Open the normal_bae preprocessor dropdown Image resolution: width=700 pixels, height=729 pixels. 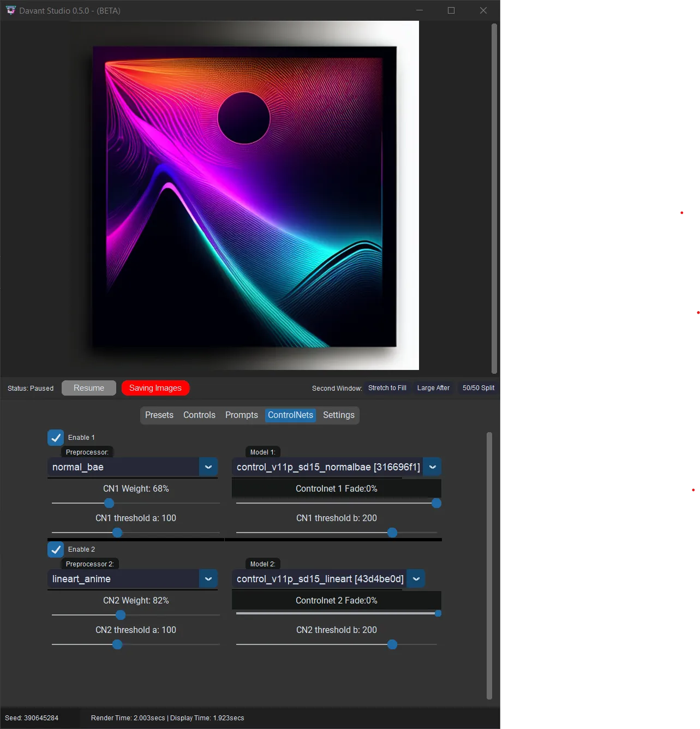tap(208, 467)
